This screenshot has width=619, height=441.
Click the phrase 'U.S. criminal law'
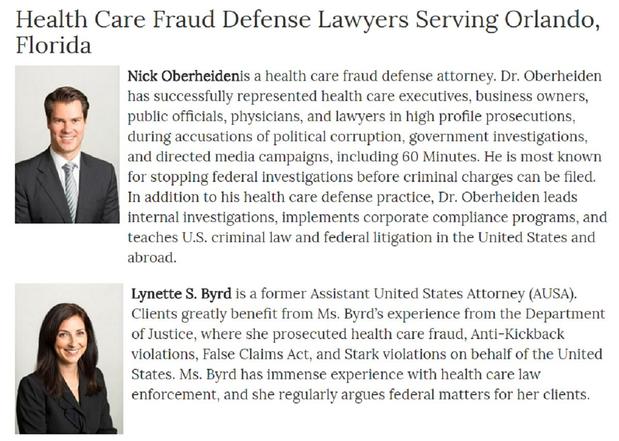(236, 238)
